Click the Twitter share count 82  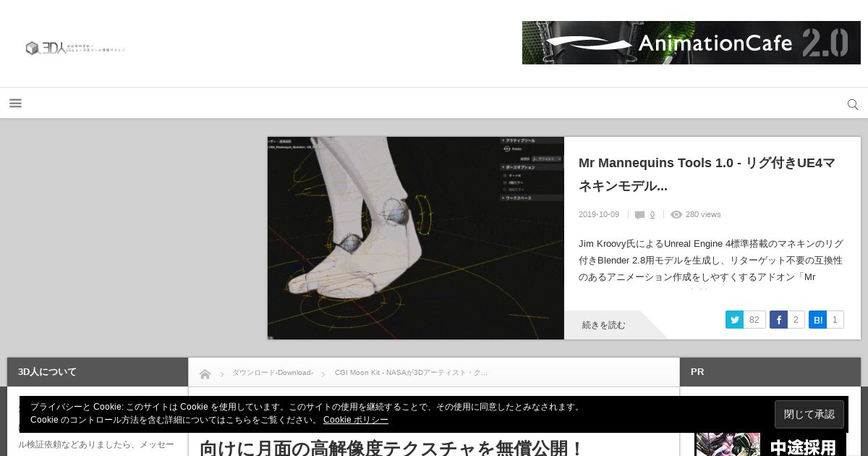754,320
